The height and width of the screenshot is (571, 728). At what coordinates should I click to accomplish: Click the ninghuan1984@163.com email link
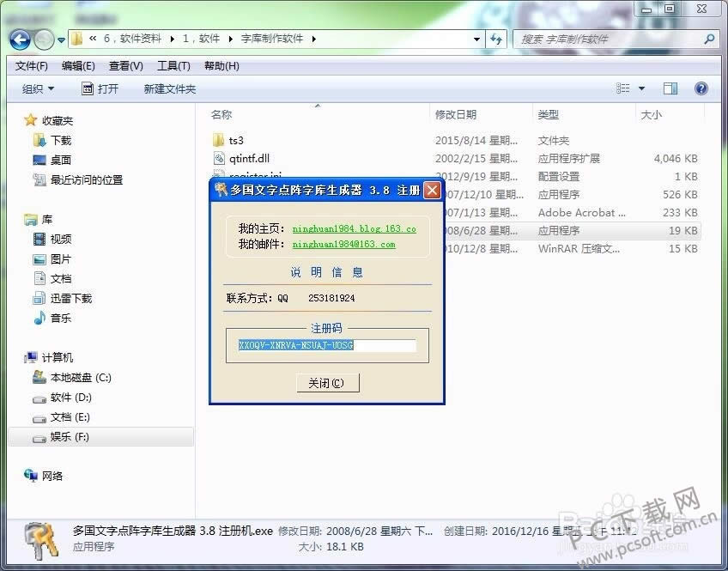[343, 245]
